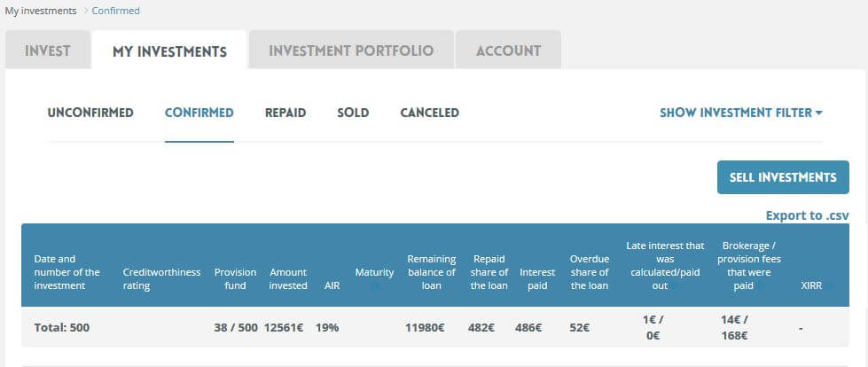Viewport: 868px width, 367px height.
Task: Switch to Canceled investments
Action: click(430, 113)
